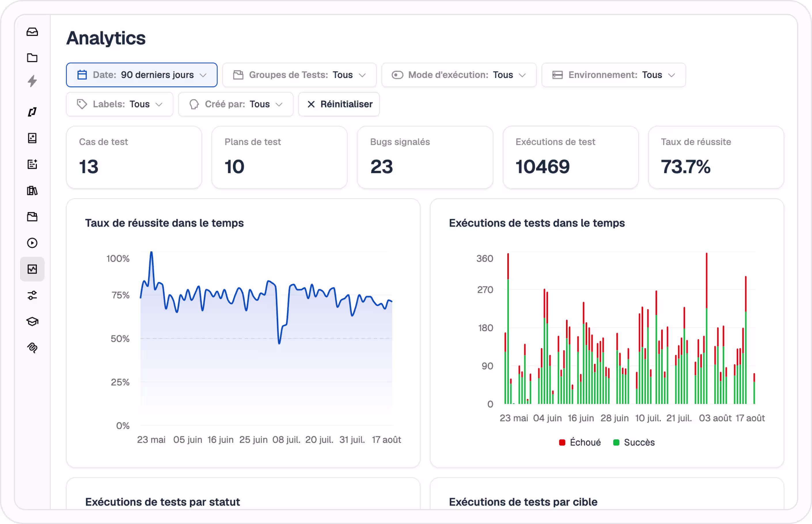Open the graduation cap learning icon

pos(32,322)
